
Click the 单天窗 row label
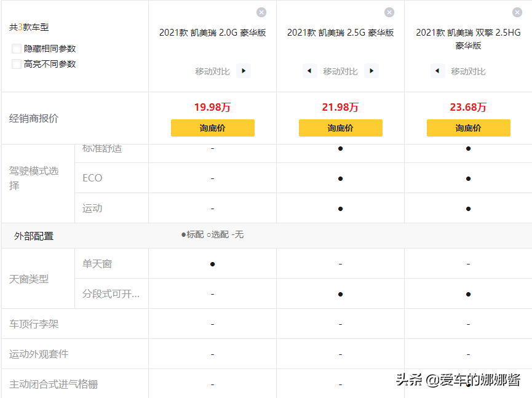[97, 264]
